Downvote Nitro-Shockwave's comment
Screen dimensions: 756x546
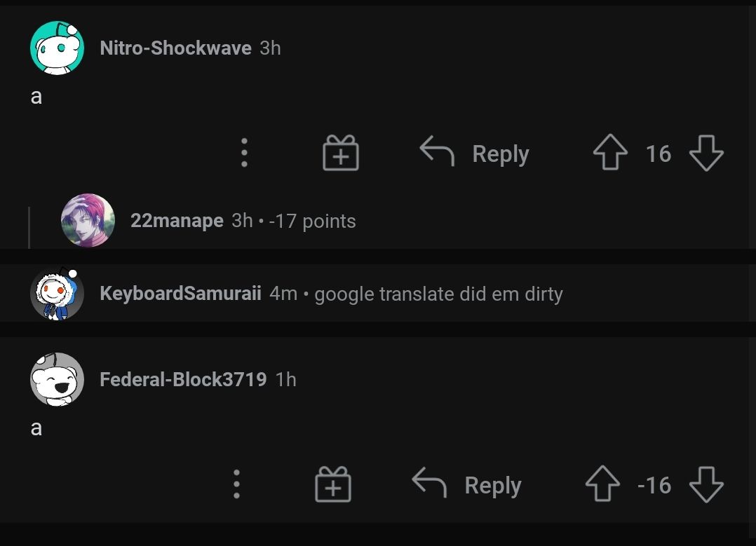[706, 153]
